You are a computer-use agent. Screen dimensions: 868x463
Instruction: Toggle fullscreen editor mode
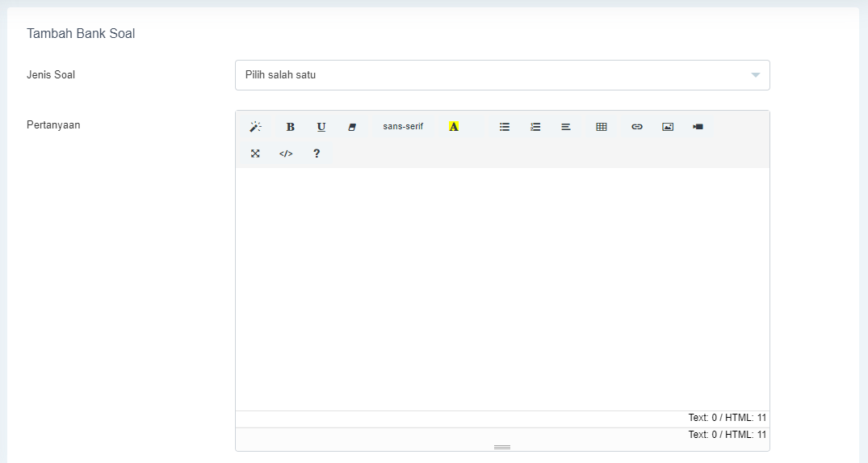coord(255,154)
